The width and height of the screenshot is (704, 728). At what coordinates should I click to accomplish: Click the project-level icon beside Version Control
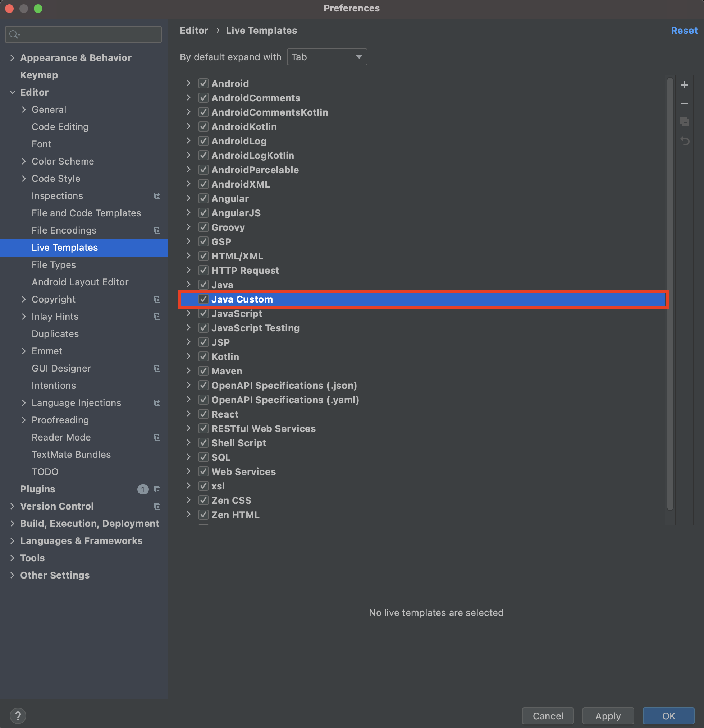(x=157, y=506)
